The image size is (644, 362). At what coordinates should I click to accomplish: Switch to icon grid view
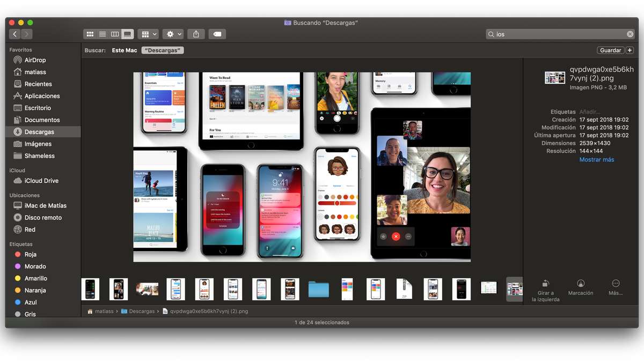point(90,34)
